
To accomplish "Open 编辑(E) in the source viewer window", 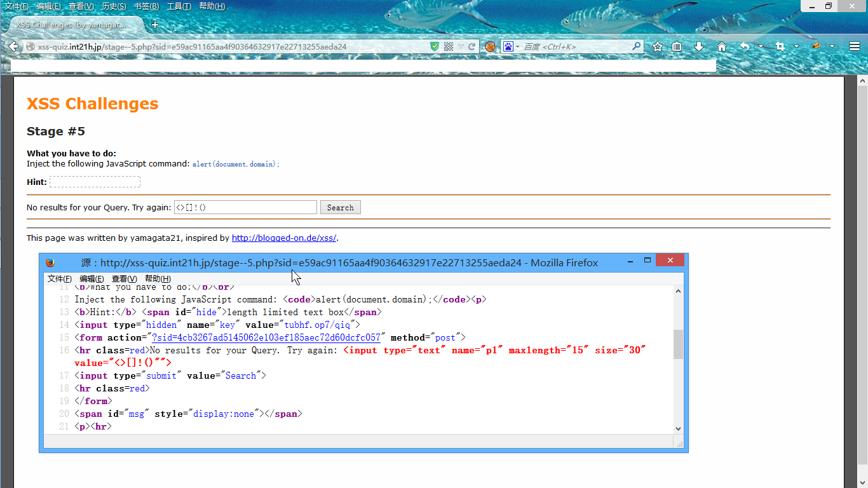I will tap(92, 279).
